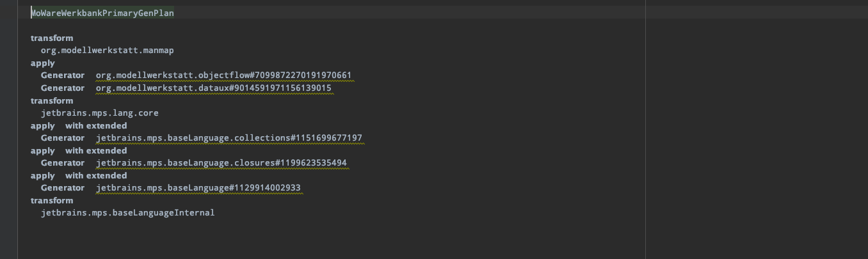This screenshot has width=868, height=259.
Task: Select the jetbrains.mps.baseLanguageInternal language entry
Action: click(128, 213)
